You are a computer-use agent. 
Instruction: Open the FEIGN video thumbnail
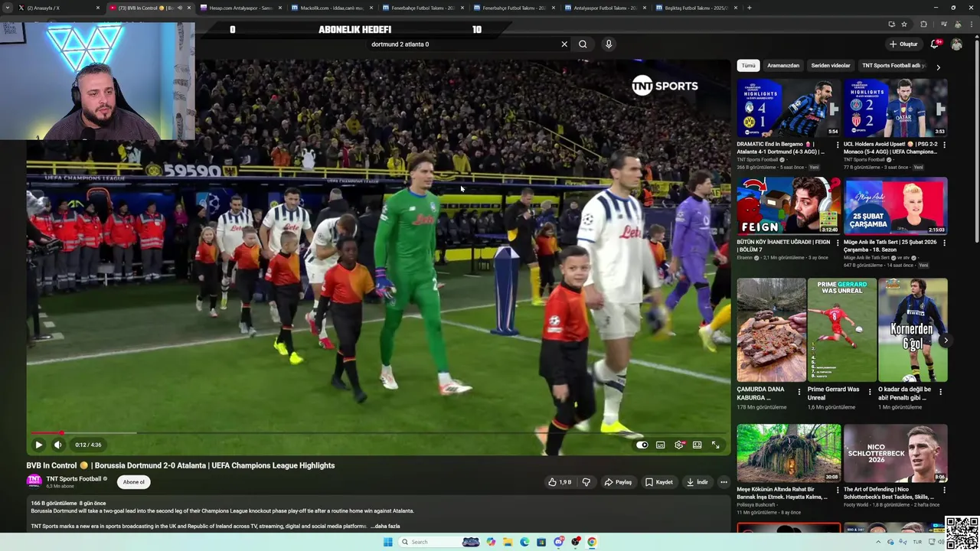(789, 206)
